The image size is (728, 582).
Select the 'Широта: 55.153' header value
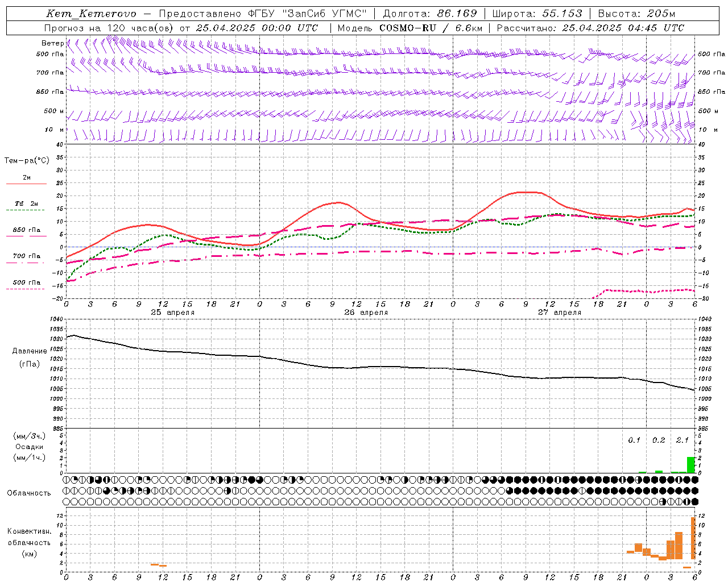click(x=537, y=14)
